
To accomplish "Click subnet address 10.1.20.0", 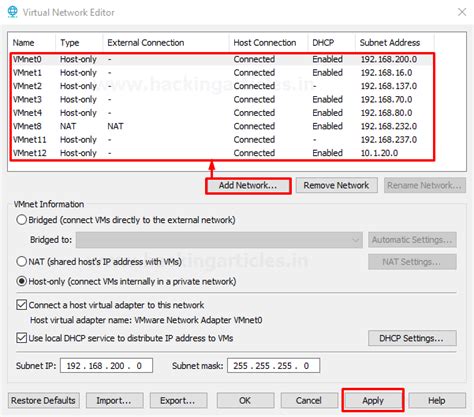I will [x=380, y=153].
